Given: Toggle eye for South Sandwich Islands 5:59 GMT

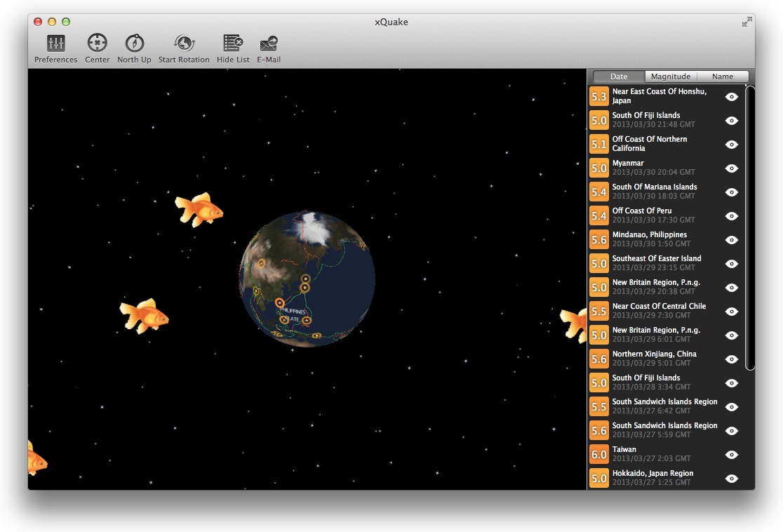Looking at the screenshot, I should tap(732, 431).
